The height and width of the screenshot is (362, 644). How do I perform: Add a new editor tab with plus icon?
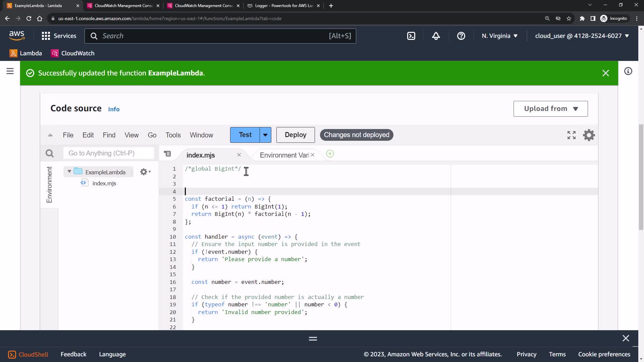pyautogui.click(x=330, y=154)
